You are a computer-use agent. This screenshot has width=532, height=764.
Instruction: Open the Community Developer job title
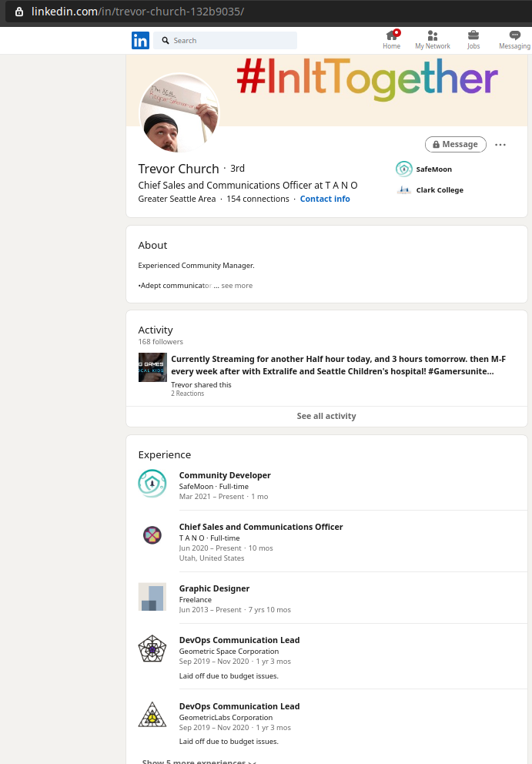click(x=225, y=475)
